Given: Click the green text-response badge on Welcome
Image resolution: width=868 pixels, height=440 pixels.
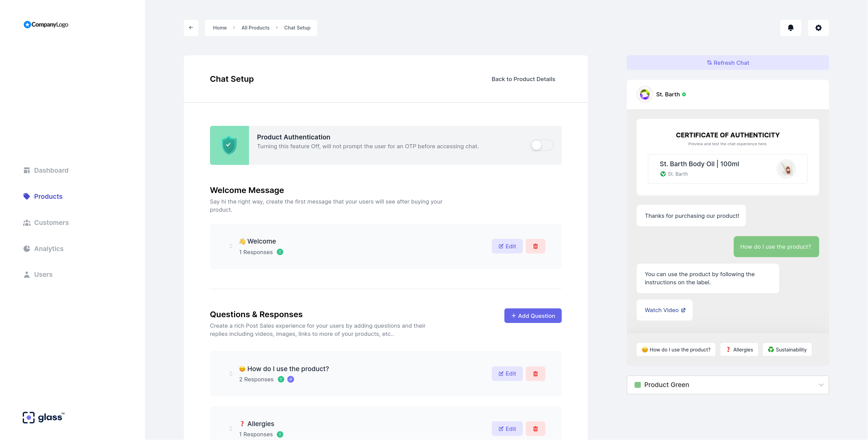Looking at the screenshot, I should pyautogui.click(x=280, y=252).
